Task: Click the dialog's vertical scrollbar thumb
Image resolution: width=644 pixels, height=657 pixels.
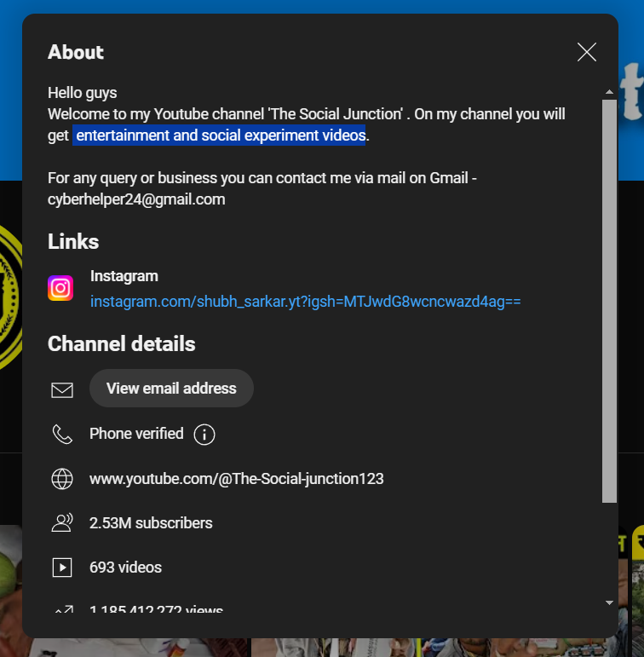Action: (609, 298)
